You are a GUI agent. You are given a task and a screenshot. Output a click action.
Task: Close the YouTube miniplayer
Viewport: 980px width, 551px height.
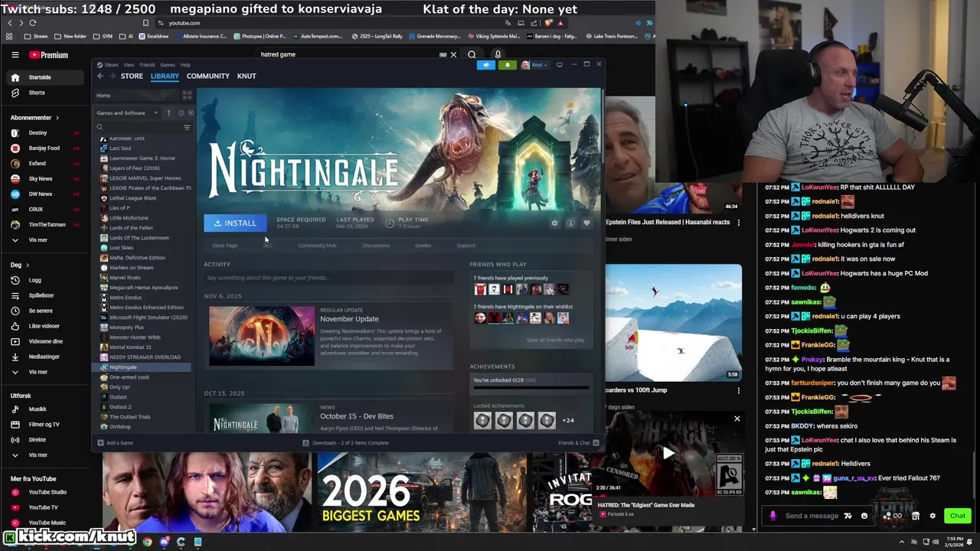[x=737, y=419]
